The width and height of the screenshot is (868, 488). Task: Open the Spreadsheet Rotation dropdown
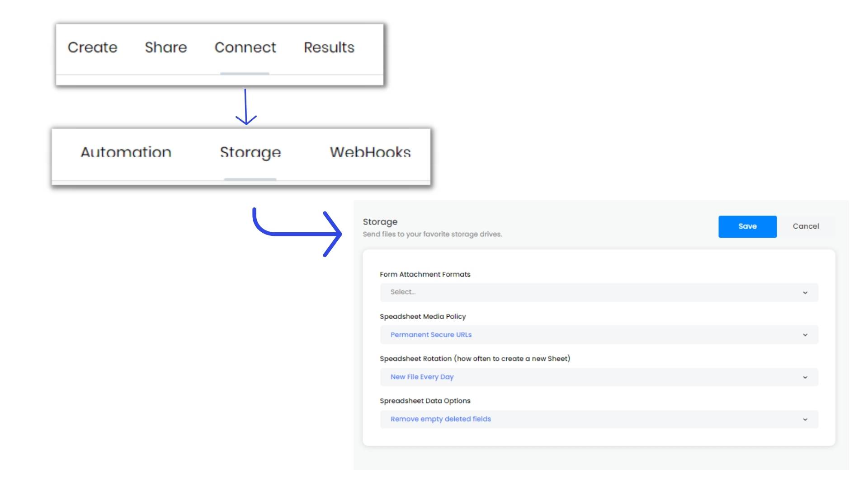(x=588, y=377)
